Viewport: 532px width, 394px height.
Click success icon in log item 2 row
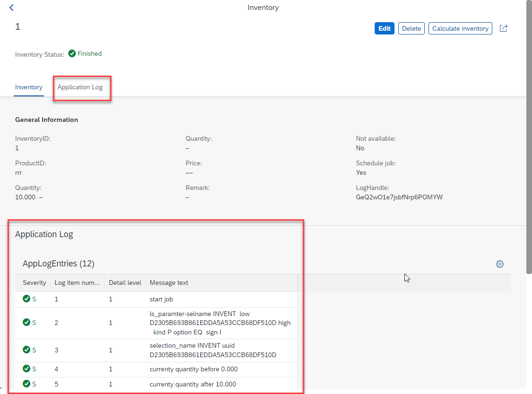click(x=26, y=322)
